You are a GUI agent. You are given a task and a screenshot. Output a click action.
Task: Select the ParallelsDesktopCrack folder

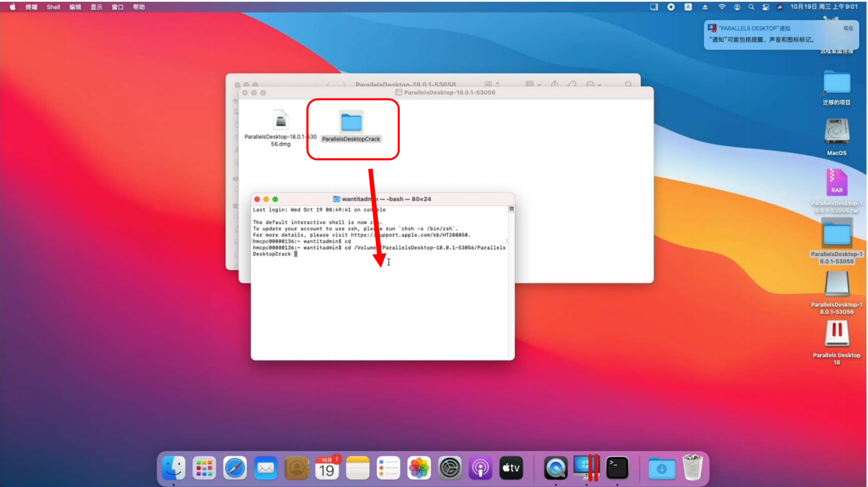pyautogui.click(x=351, y=127)
